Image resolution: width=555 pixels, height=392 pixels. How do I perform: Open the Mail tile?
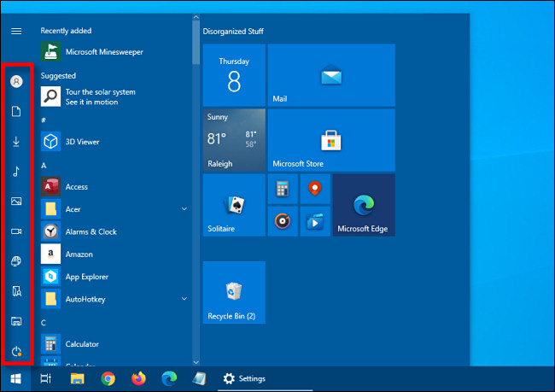(331, 76)
